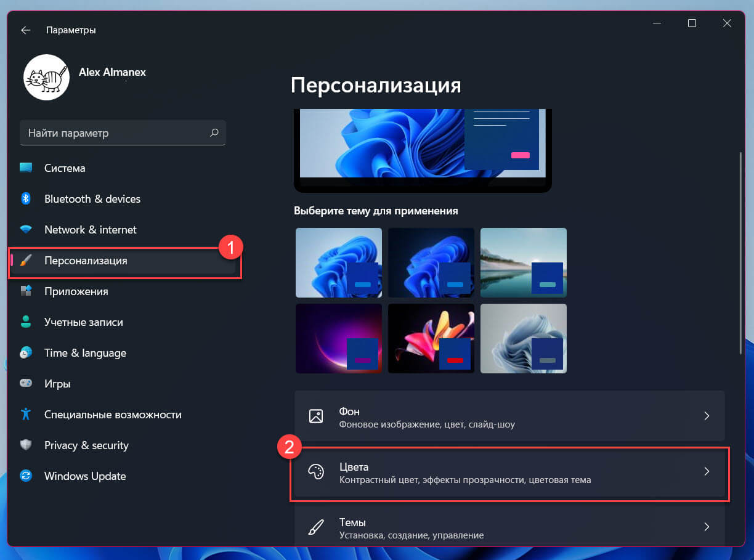Screen dimensions: 754x560
Task: Click the vertical scrollbar in settings
Action: click(741, 252)
